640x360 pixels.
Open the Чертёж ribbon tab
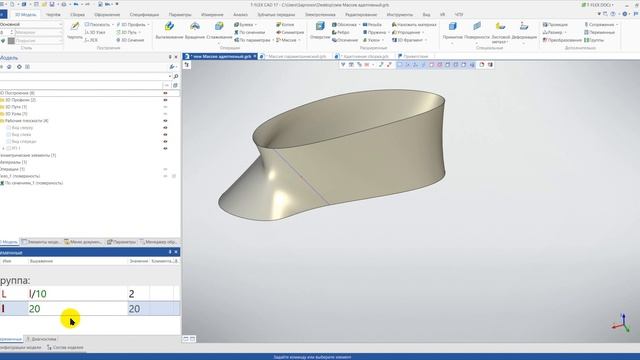(53, 14)
